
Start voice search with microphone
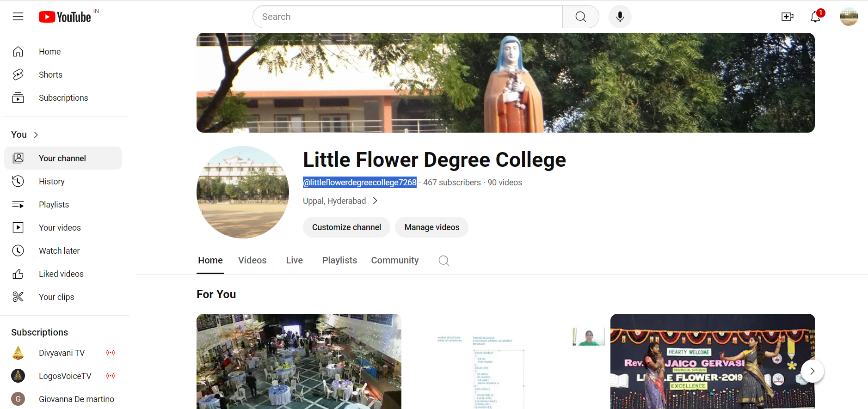620,17
